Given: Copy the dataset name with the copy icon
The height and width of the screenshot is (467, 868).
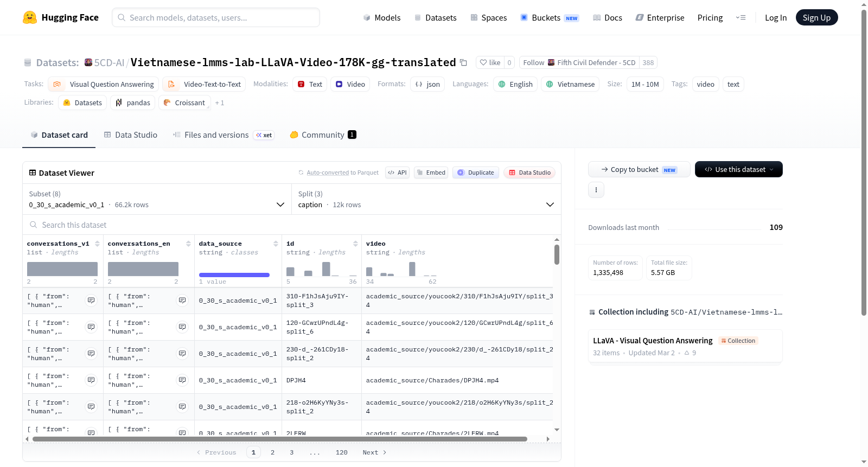Looking at the screenshot, I should [x=463, y=62].
